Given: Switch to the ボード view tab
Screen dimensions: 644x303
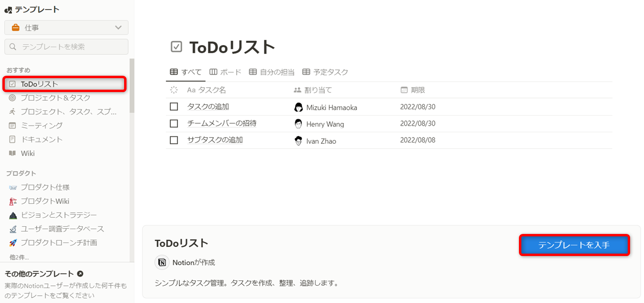Looking at the screenshot, I should click(225, 71).
